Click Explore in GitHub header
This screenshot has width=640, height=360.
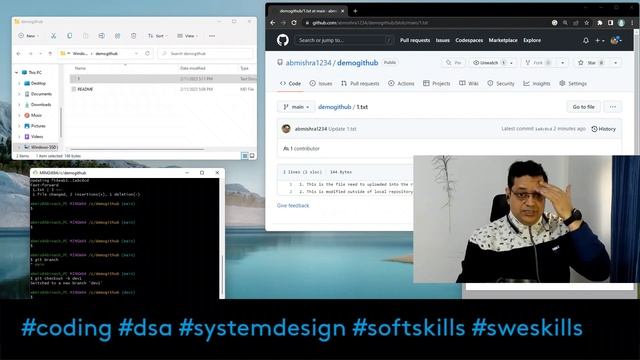pos(532,40)
